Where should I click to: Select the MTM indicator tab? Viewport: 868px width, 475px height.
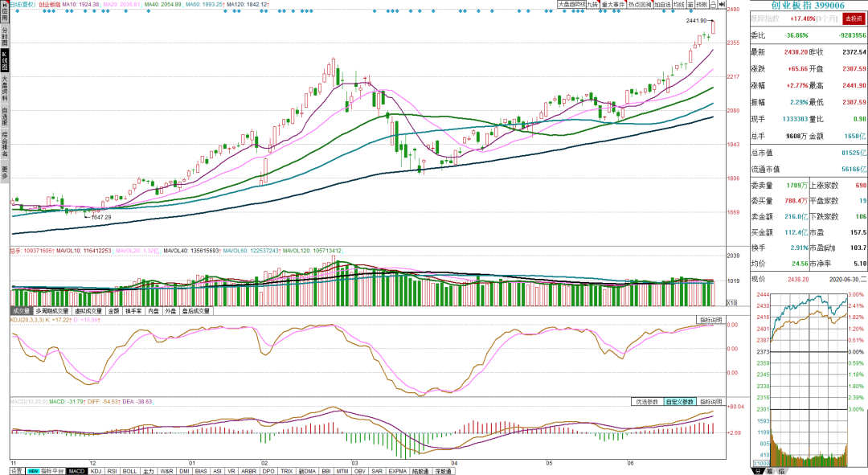[x=342, y=471]
